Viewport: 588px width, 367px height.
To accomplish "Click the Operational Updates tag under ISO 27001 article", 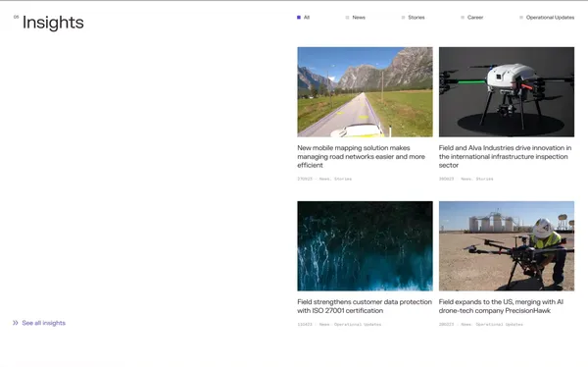I will pos(358,324).
